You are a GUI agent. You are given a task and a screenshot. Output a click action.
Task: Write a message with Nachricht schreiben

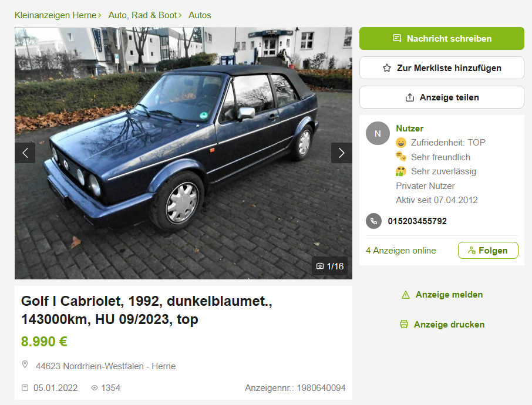point(442,39)
